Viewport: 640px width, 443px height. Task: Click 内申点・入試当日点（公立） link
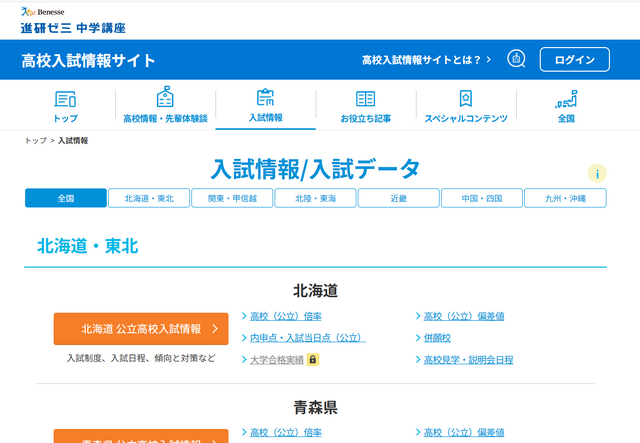pyautogui.click(x=307, y=338)
